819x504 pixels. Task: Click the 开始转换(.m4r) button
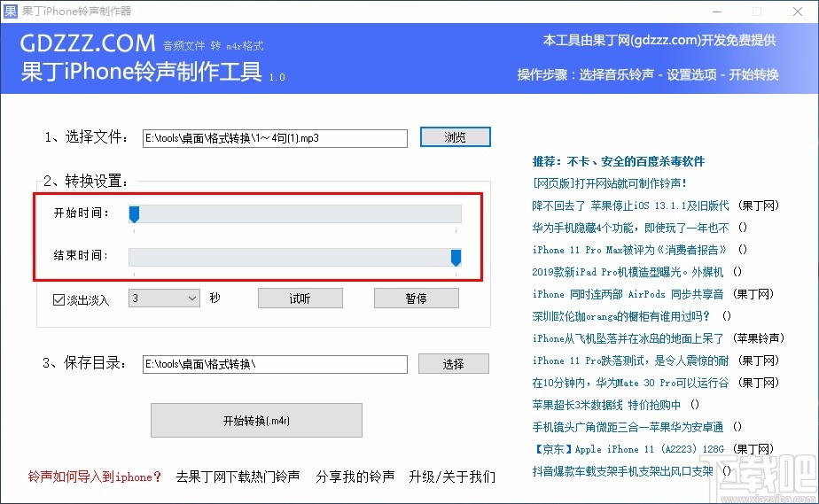[x=256, y=421]
